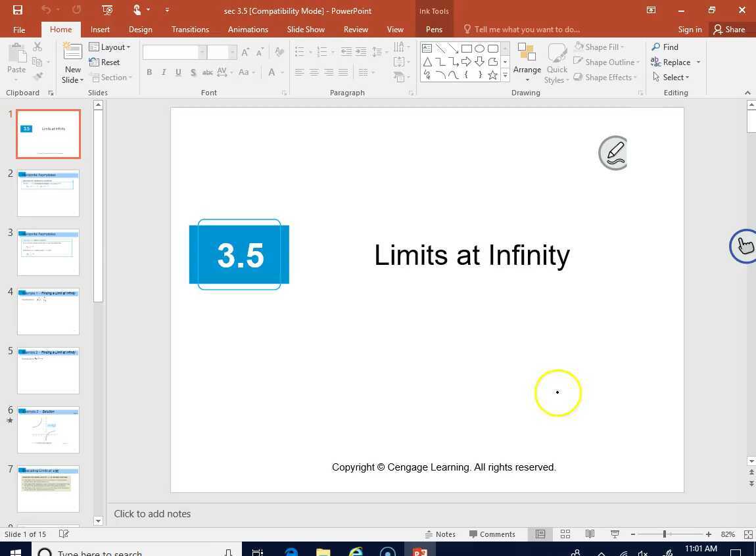Image resolution: width=756 pixels, height=556 pixels.
Task: Open Slide Show view from the status bar
Action: tap(615, 534)
